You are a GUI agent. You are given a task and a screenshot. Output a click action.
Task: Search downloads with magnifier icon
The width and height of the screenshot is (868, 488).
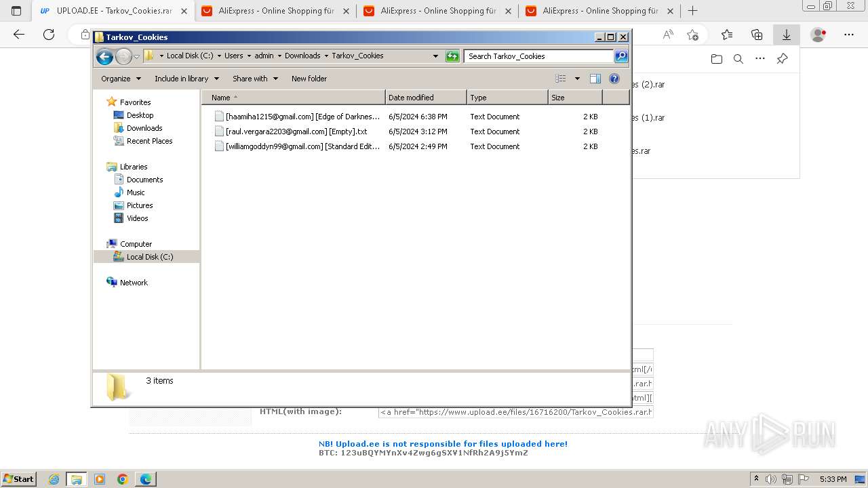click(738, 59)
